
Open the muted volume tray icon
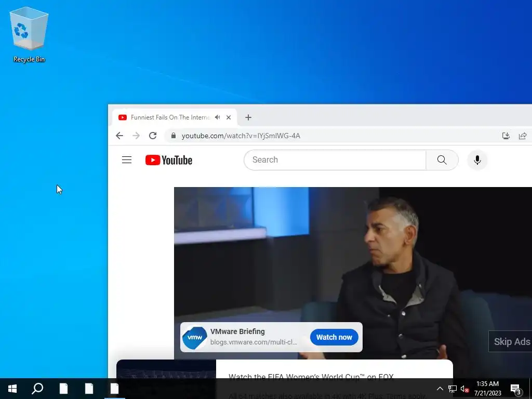click(464, 389)
